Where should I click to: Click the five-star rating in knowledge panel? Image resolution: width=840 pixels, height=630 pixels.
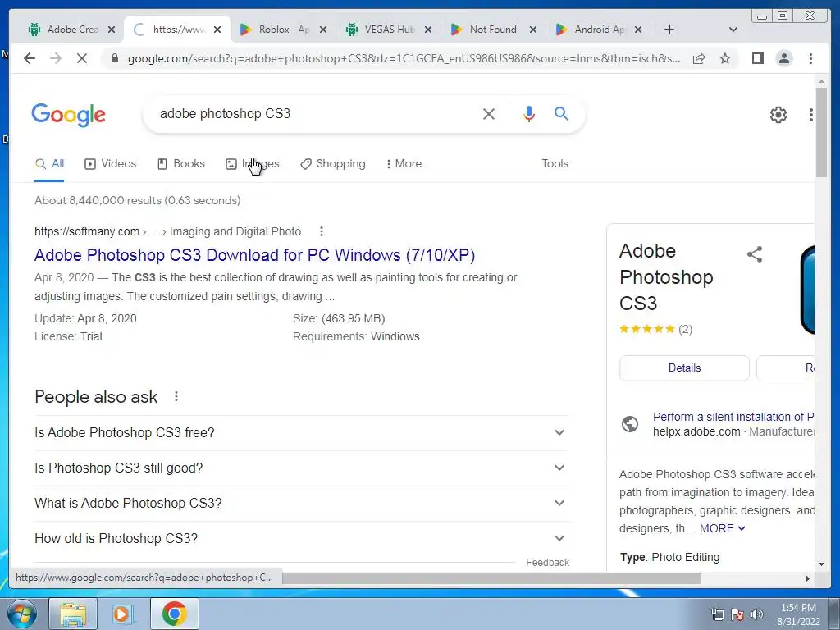[x=646, y=329]
